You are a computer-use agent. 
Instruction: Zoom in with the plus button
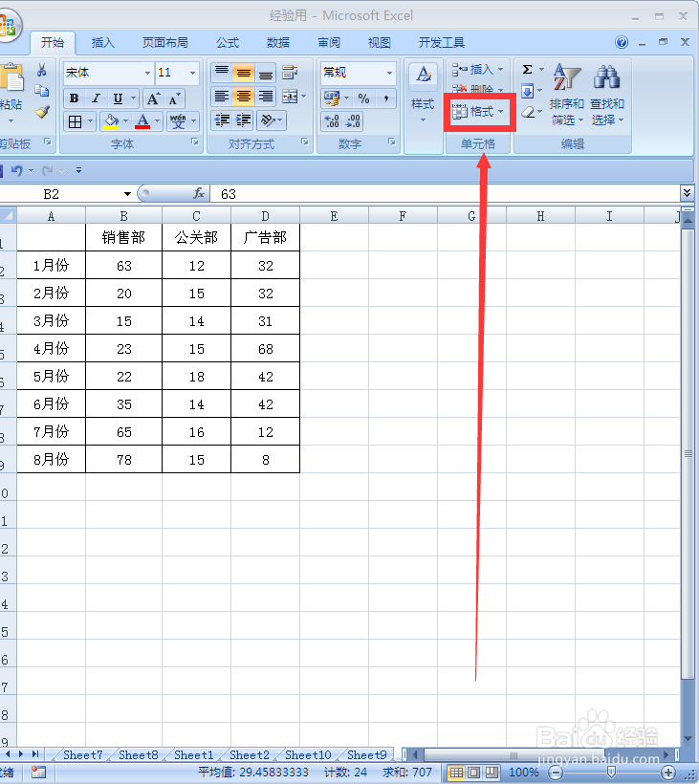click(668, 773)
